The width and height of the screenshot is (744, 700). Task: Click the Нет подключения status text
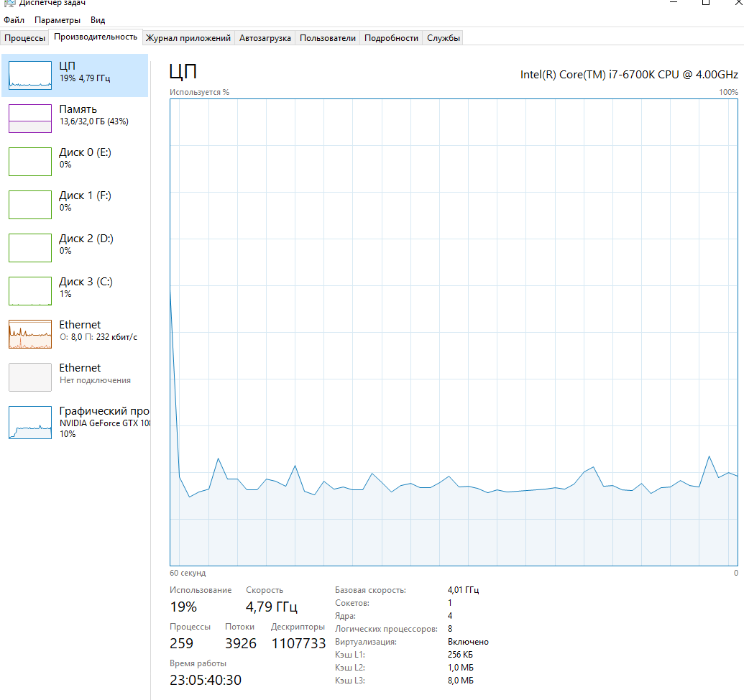point(95,380)
